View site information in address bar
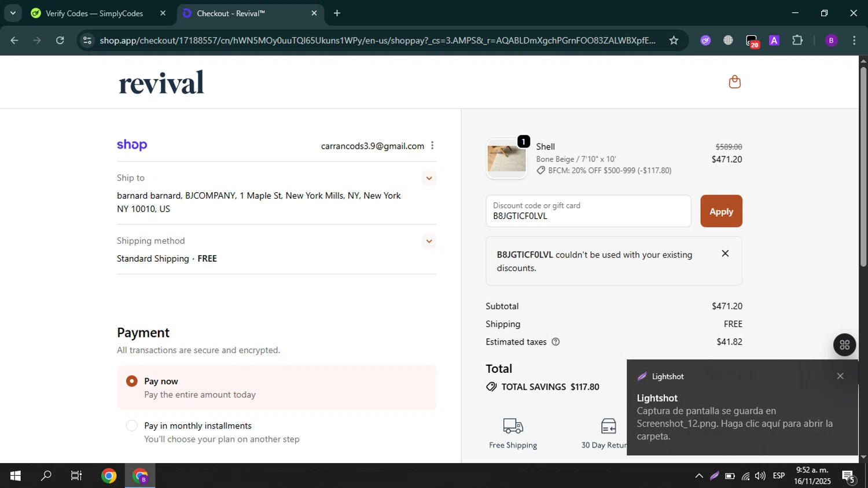This screenshot has width=868, height=488. 87,41
